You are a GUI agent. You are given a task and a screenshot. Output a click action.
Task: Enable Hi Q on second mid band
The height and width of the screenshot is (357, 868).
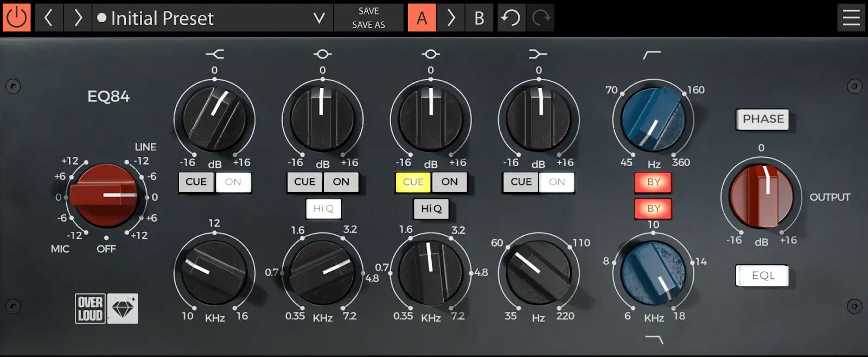pyautogui.click(x=431, y=209)
